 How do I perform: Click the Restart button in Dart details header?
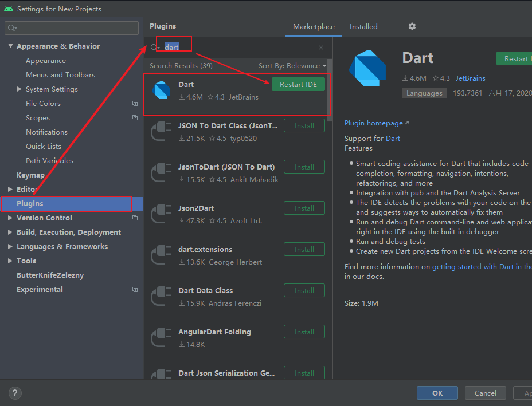514,58
